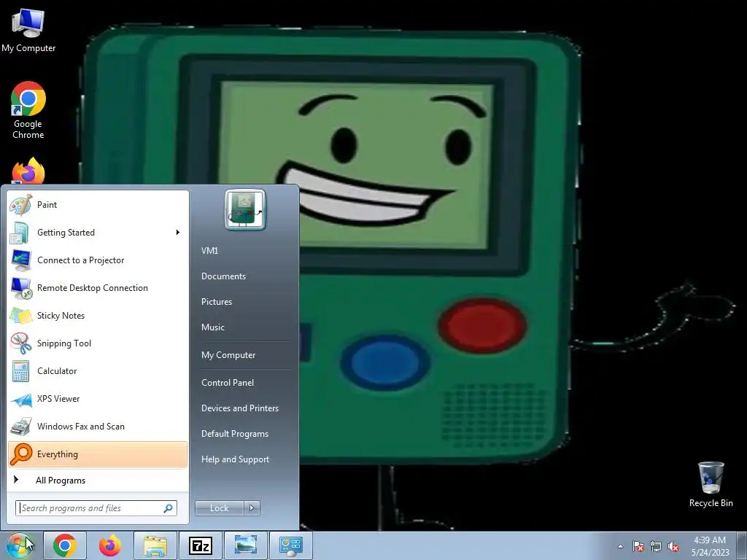
Task: Click the taskbar clock showing 4:39 AM
Action: point(710,545)
